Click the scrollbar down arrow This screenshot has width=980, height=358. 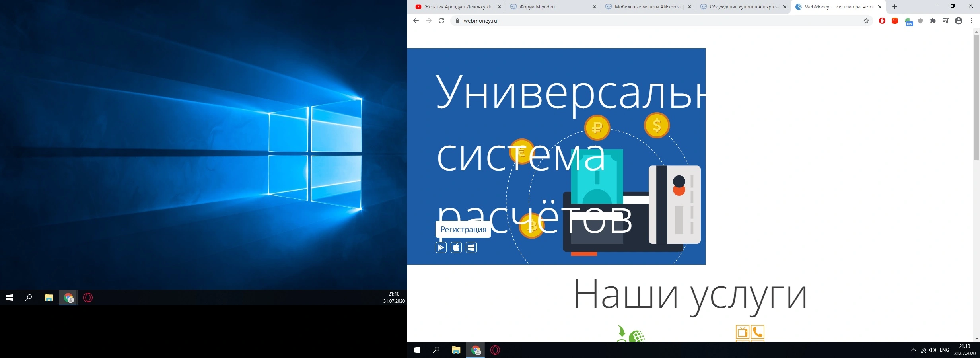coord(976,339)
